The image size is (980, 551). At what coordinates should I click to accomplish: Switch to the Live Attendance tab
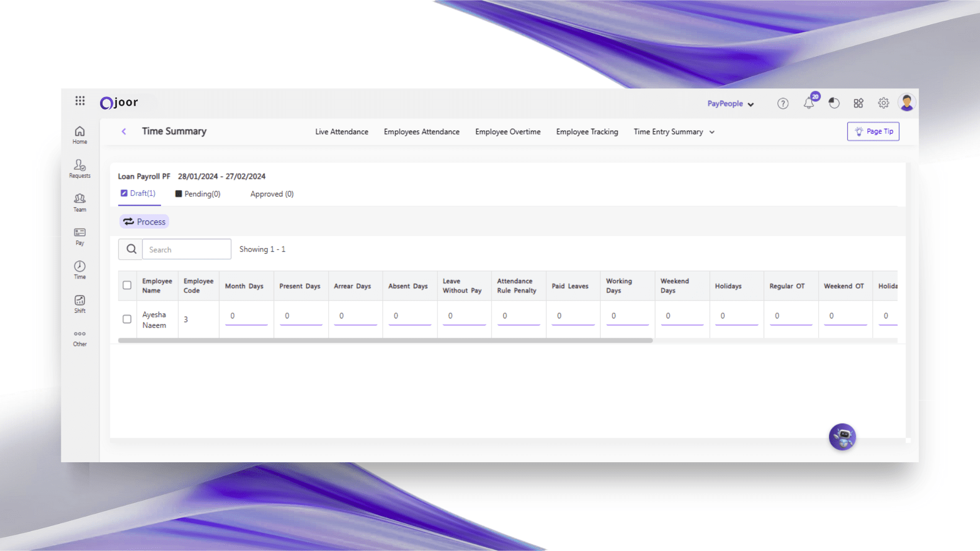point(341,132)
